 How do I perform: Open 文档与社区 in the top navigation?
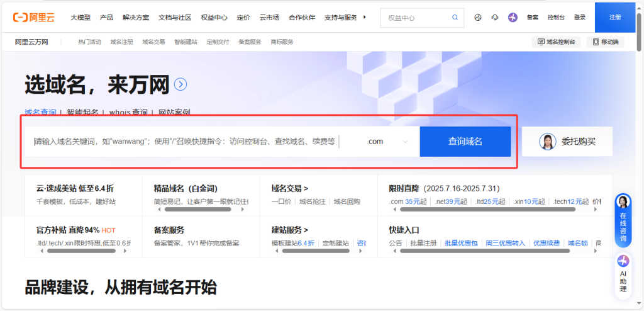coord(175,17)
